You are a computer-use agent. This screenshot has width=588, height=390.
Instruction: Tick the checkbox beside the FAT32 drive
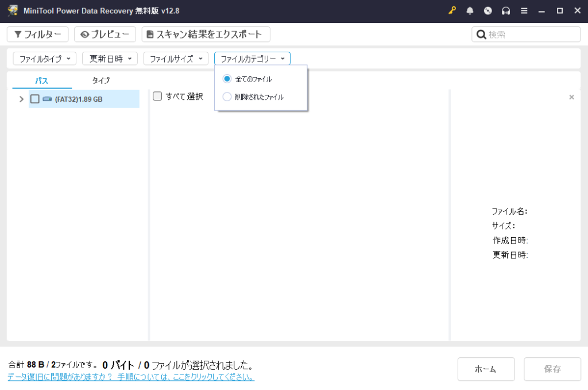coord(35,99)
